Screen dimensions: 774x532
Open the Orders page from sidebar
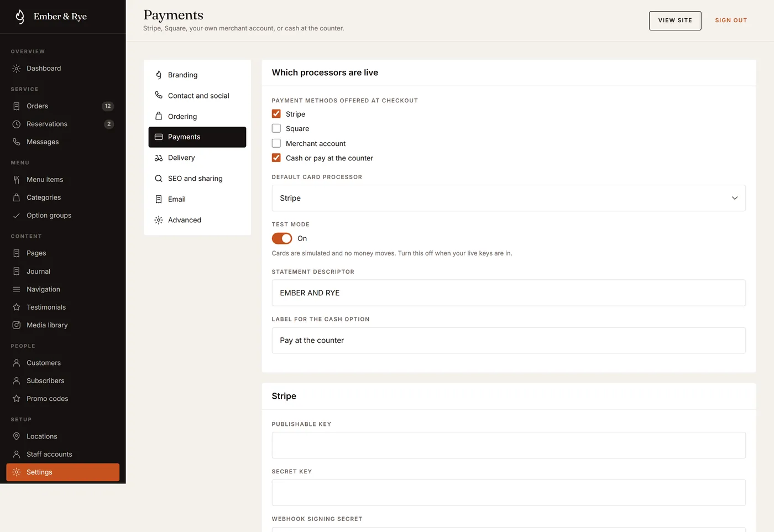point(63,106)
